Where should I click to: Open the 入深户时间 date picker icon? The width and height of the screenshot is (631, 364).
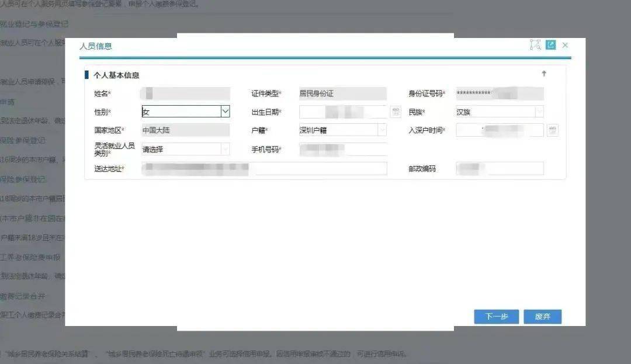click(553, 130)
